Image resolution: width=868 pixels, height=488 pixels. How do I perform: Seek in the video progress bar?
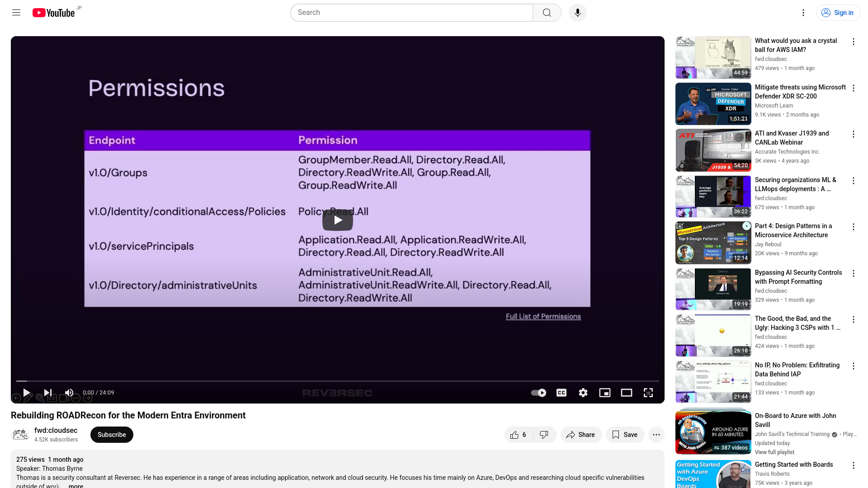(x=338, y=381)
